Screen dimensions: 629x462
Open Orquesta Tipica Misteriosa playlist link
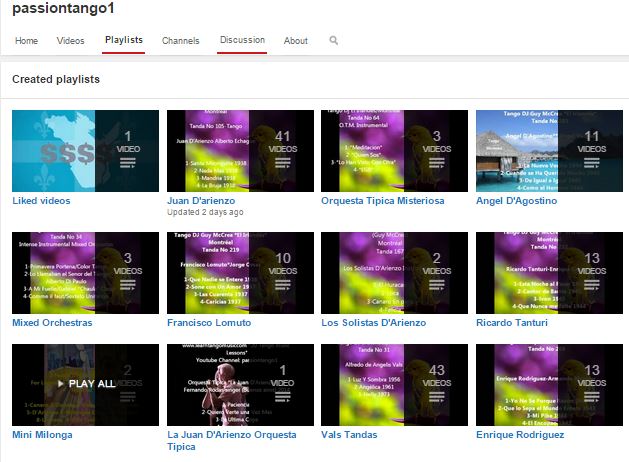(383, 201)
